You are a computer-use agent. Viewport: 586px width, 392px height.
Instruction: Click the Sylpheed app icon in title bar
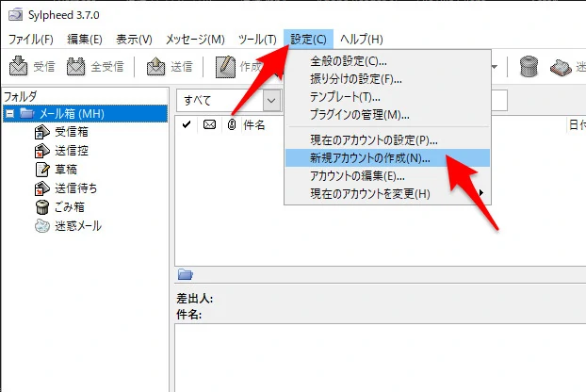click(16, 15)
